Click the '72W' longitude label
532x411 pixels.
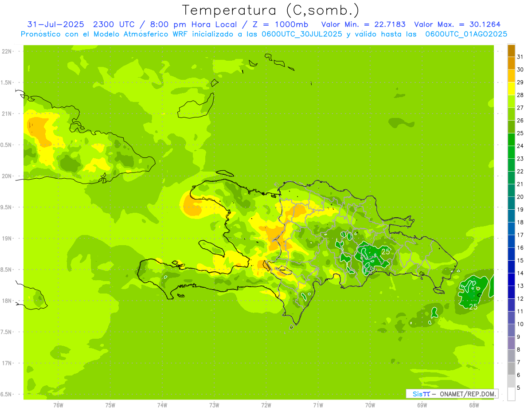(266, 405)
